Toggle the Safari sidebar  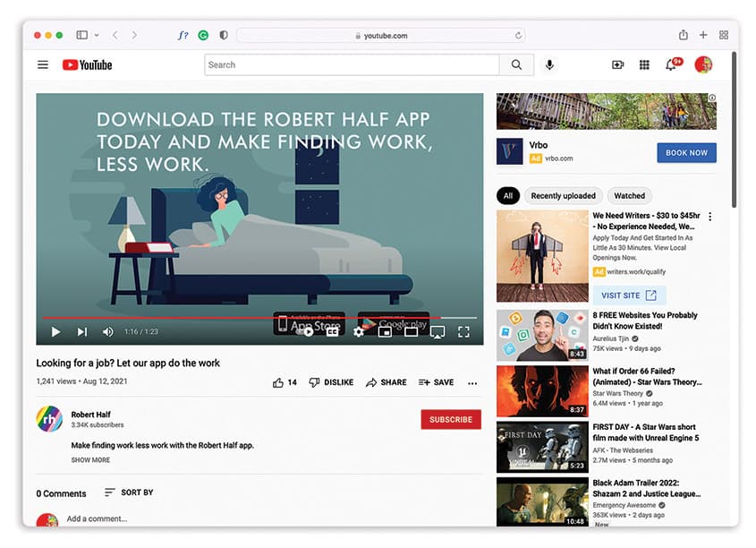coord(82,35)
